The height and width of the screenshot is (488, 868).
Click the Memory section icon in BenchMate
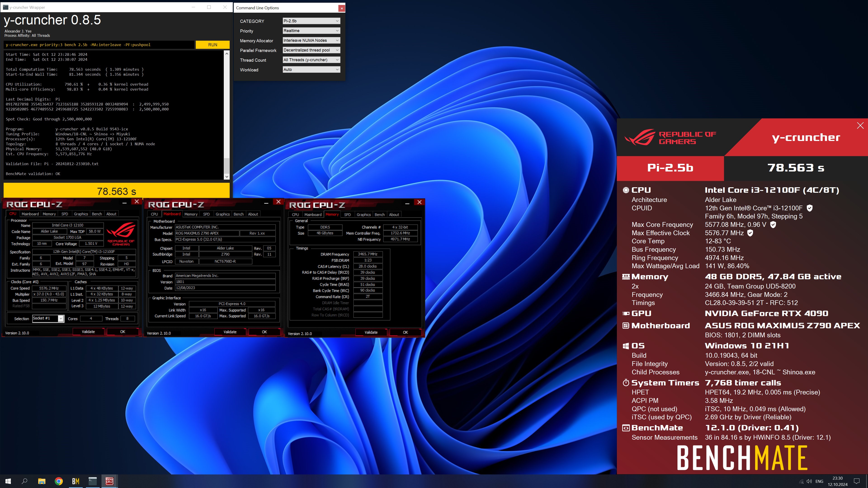(626, 277)
